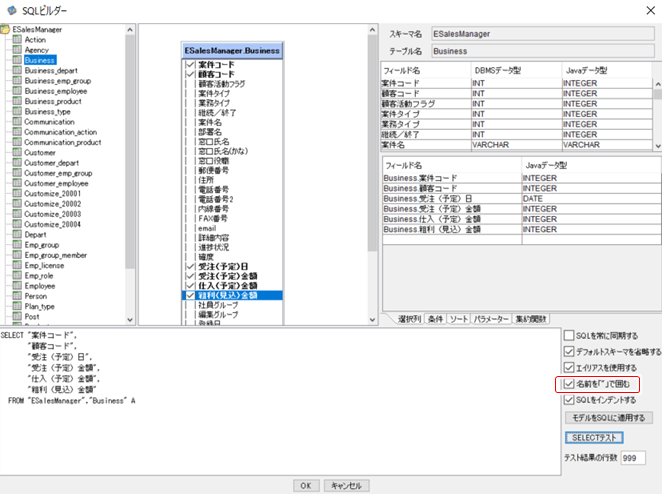The height and width of the screenshot is (494, 662).
Task: Click the table tree scroll down arrow
Action: (130, 320)
